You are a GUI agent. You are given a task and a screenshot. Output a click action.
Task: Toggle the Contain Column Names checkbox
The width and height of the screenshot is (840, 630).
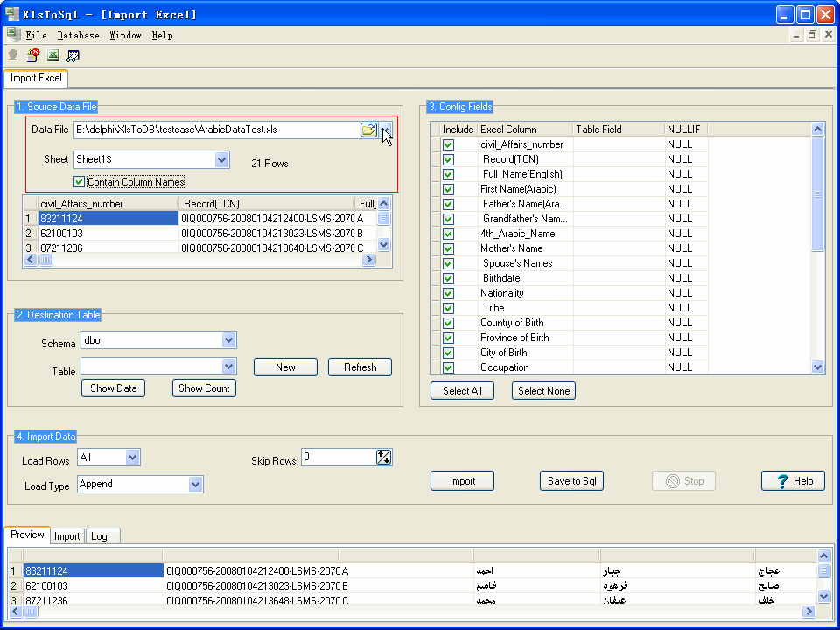point(80,182)
